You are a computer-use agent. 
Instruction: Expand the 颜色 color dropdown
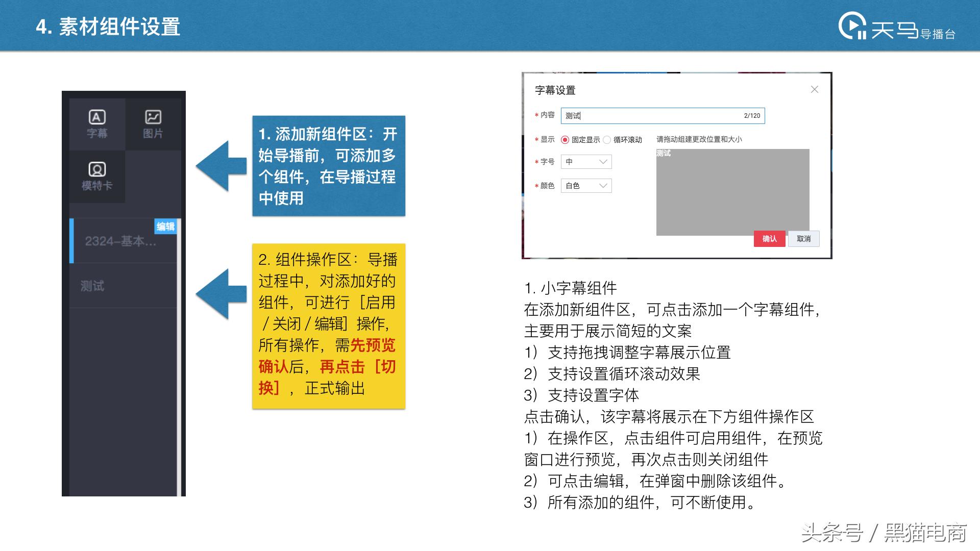click(585, 185)
